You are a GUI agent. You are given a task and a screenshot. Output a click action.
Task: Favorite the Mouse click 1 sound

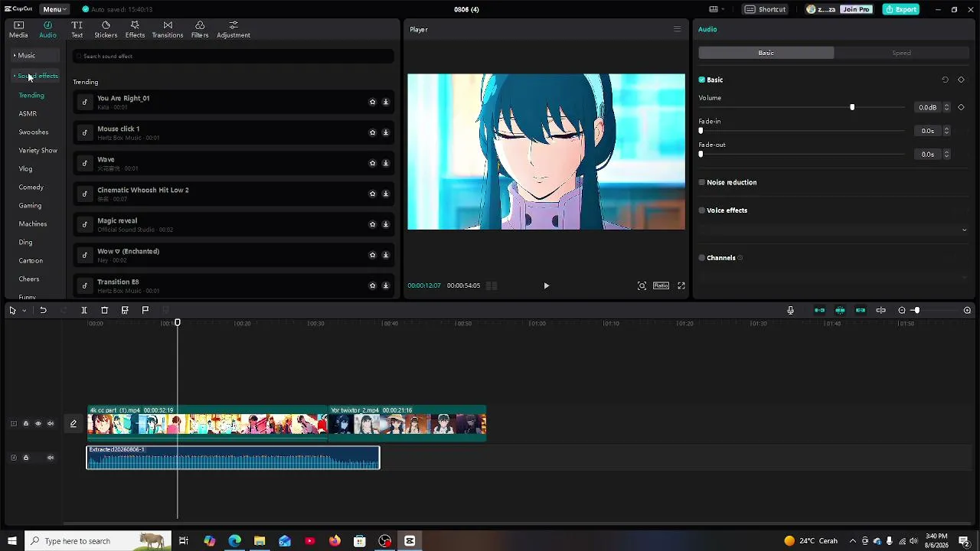point(373,132)
